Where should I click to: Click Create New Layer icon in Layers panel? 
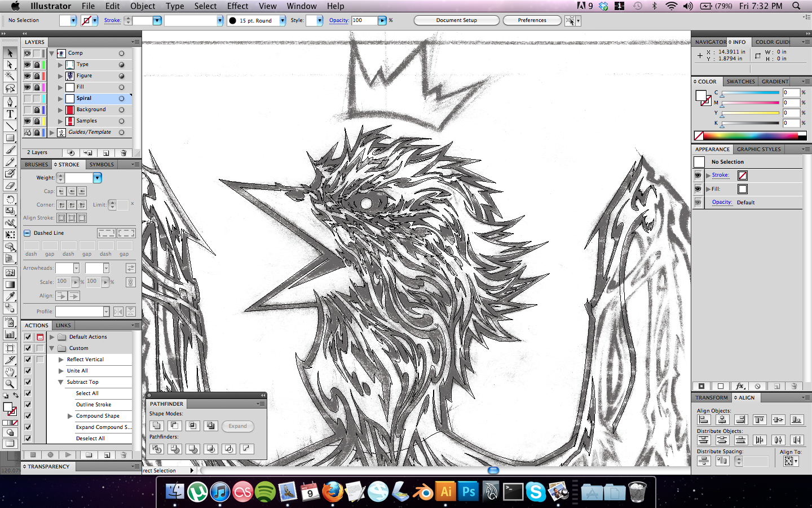coord(106,152)
